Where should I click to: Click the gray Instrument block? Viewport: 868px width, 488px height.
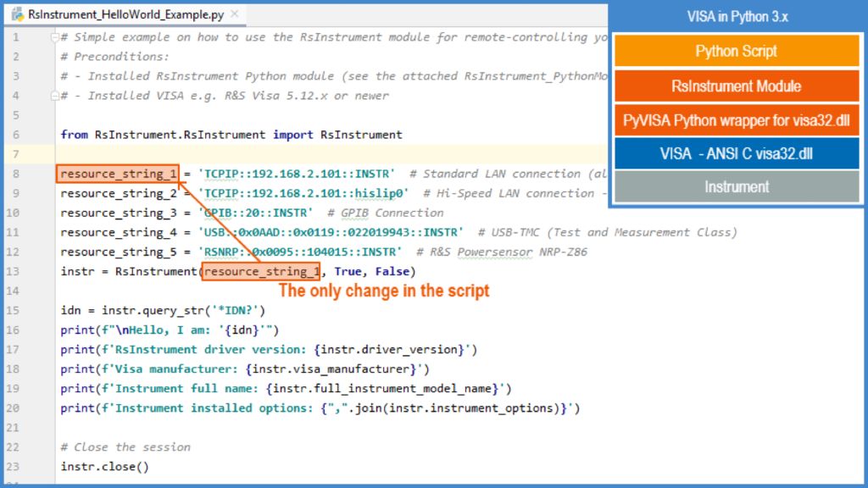point(736,187)
